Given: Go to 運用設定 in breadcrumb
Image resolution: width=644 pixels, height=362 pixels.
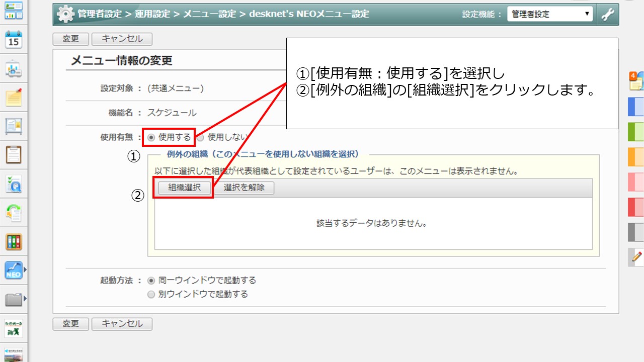Looking at the screenshot, I should [x=152, y=14].
